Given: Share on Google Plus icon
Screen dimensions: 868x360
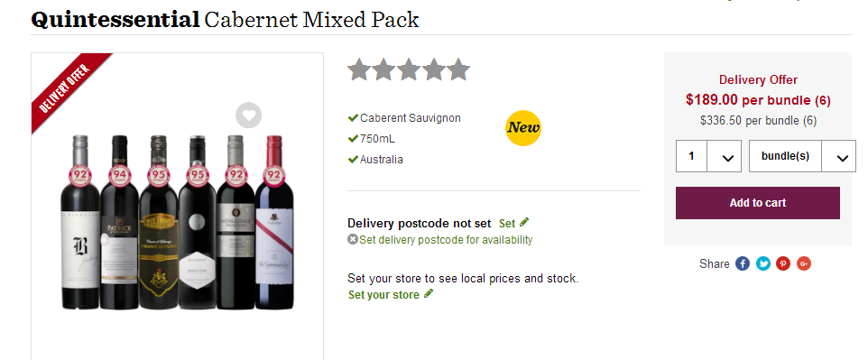Looking at the screenshot, I should (x=804, y=263).
